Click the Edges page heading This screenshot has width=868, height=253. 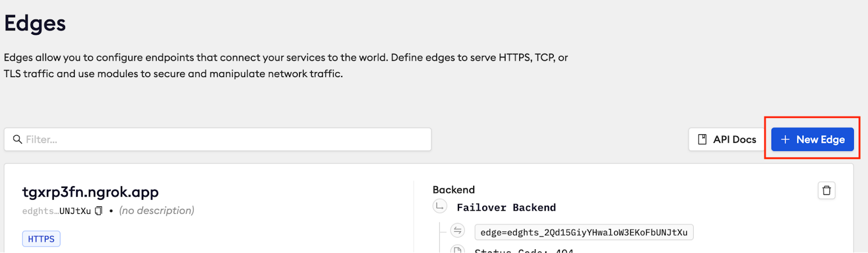(35, 23)
